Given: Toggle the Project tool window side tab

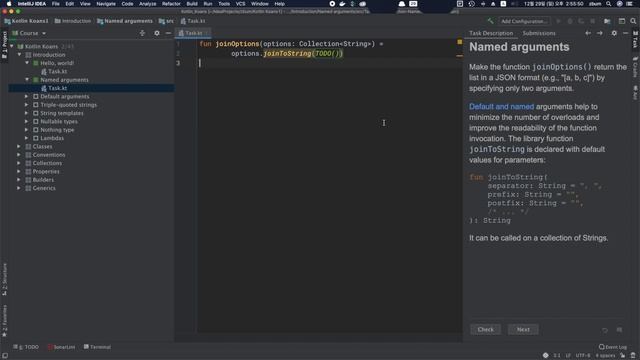Looking at the screenshot, I should coord(4,44).
